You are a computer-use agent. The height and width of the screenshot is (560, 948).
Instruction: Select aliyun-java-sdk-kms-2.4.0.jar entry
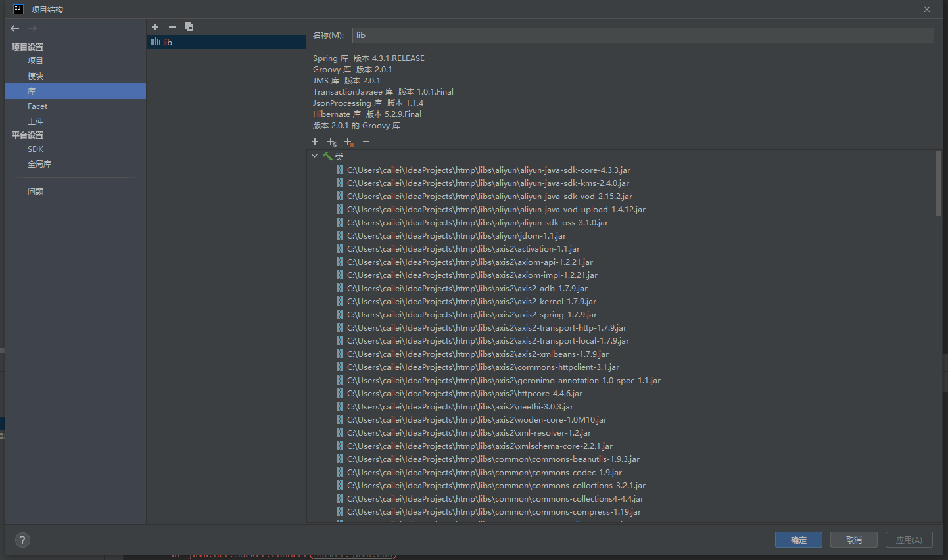(488, 183)
